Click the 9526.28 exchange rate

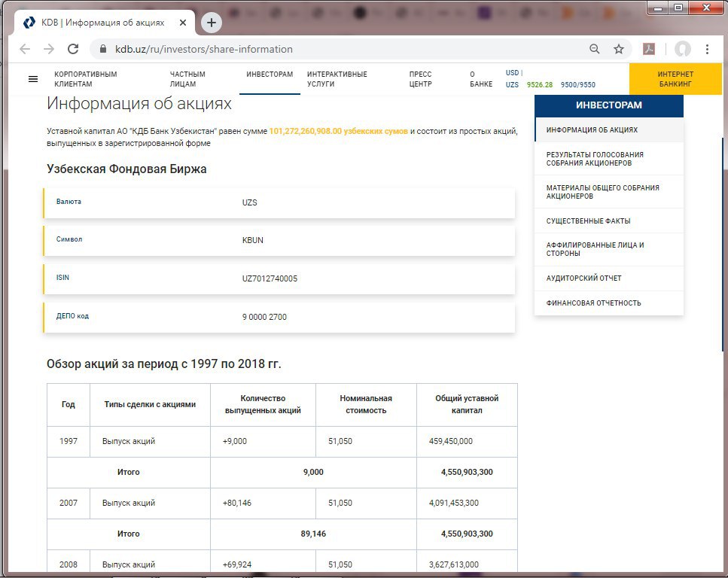click(540, 85)
